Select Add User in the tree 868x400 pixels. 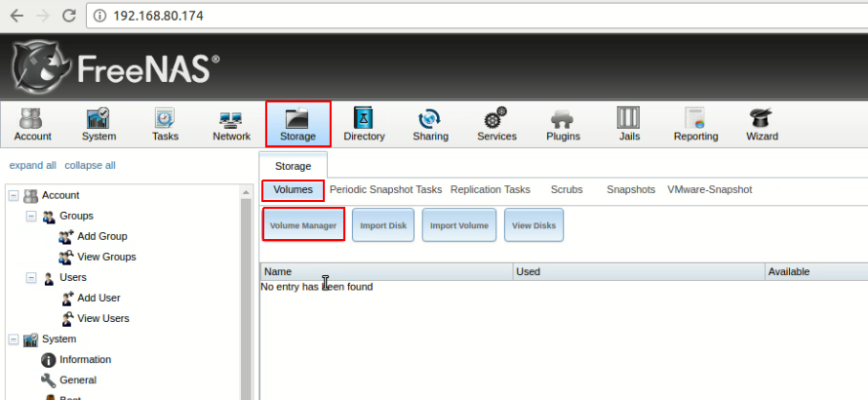tap(99, 299)
